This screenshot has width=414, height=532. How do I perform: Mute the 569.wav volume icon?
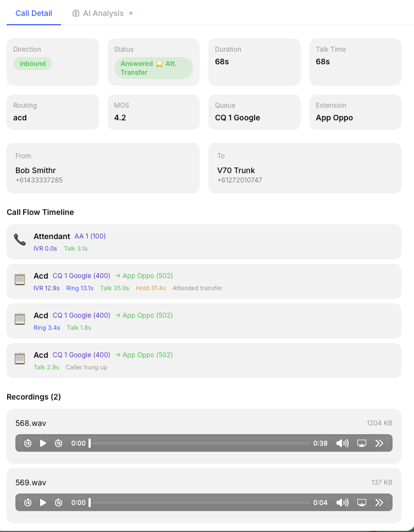[343, 502]
